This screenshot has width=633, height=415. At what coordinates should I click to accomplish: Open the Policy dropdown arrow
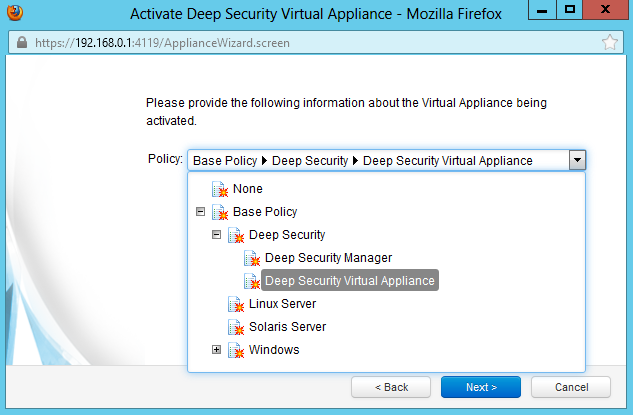576,160
